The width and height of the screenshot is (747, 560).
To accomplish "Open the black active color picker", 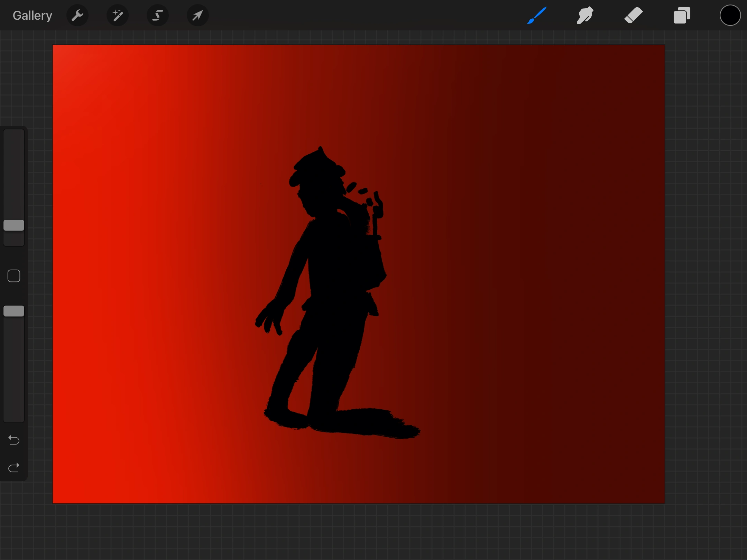I will tap(730, 16).
